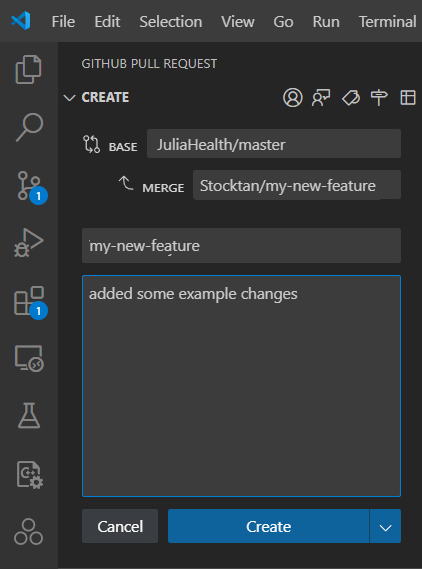
Task: Open the Run and Debug view
Action: pos(29,243)
